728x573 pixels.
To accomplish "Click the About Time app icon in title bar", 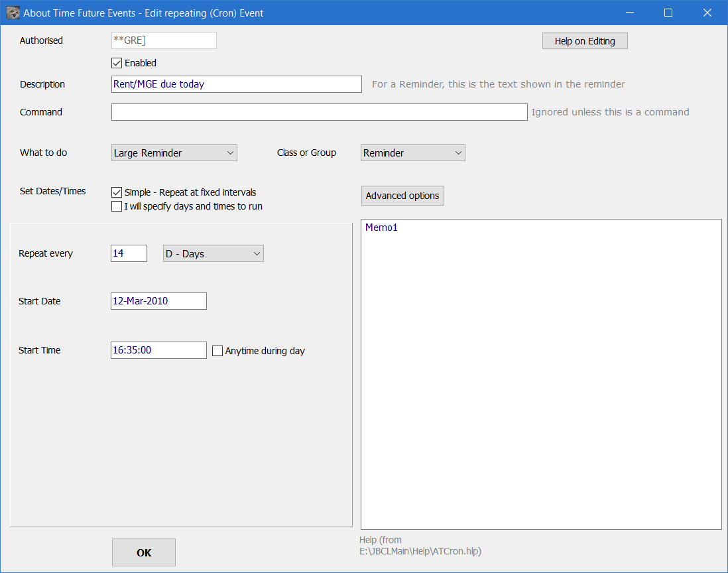I will 13,13.
